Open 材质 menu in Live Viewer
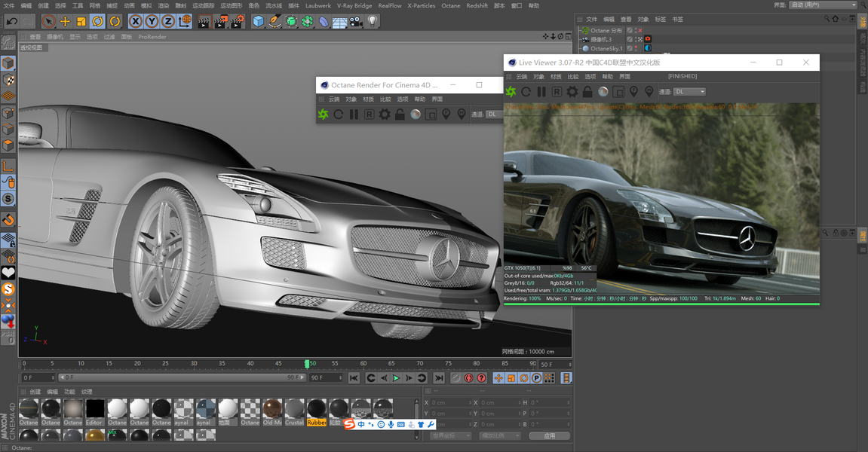 coord(556,76)
